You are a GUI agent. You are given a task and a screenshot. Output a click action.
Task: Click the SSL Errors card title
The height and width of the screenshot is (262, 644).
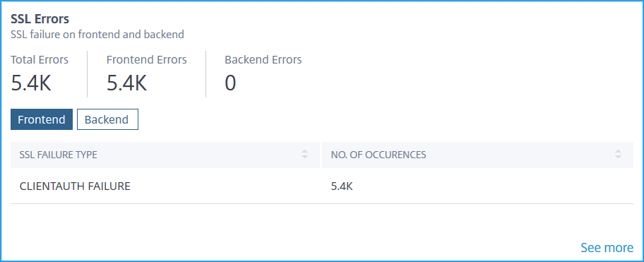click(40, 19)
